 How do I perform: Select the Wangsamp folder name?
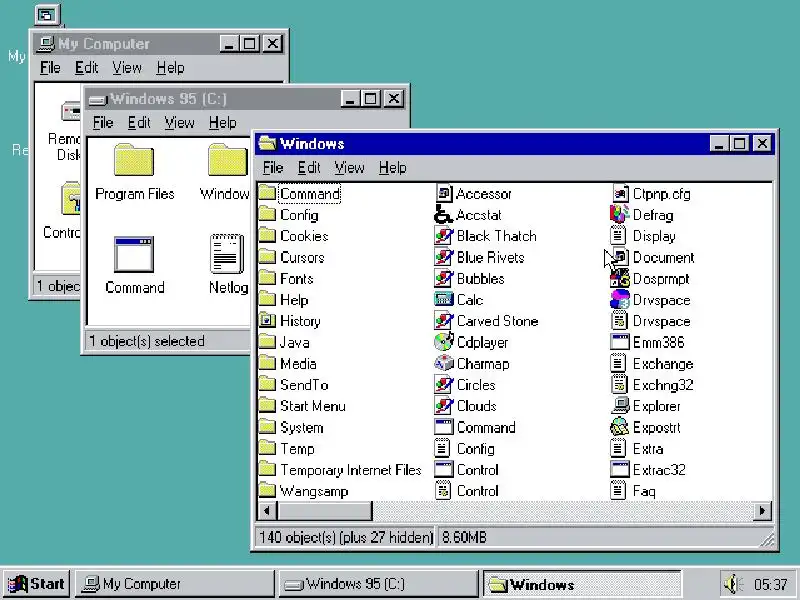314,491
